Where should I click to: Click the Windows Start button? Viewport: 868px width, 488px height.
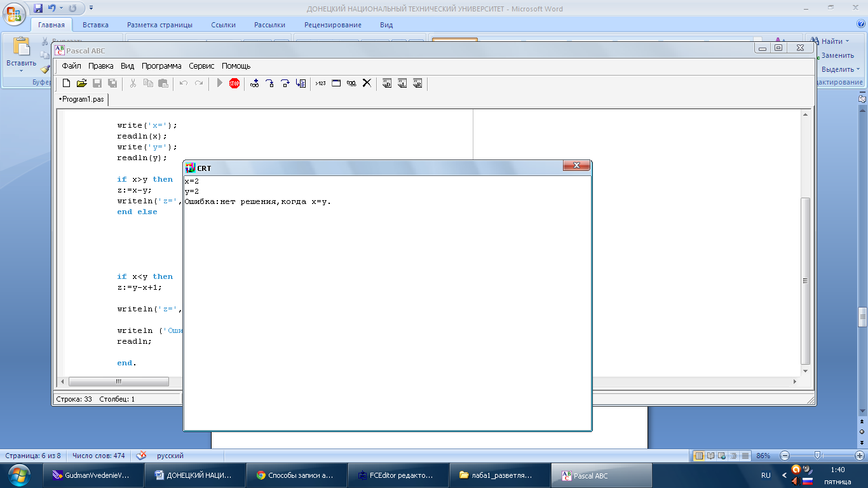coord(18,475)
